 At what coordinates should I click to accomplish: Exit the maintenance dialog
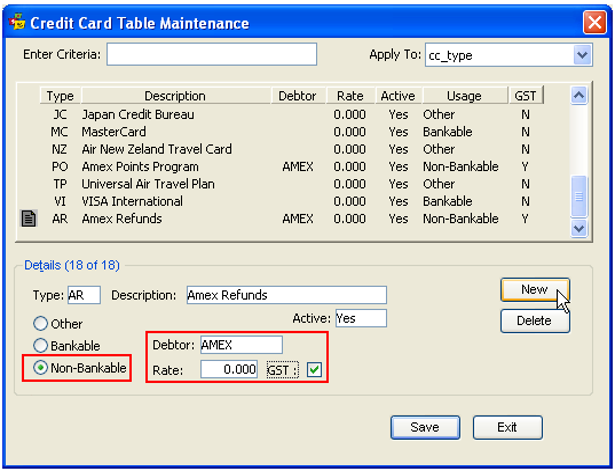pos(508,427)
